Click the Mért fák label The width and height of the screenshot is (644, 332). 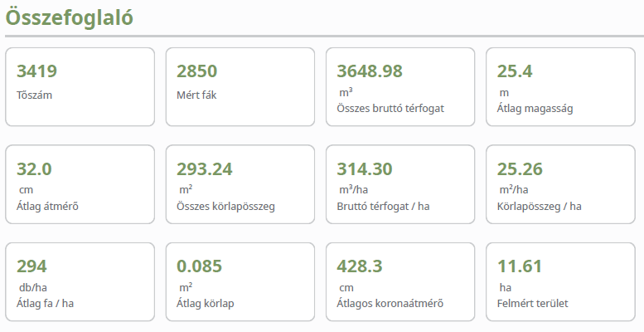click(196, 95)
